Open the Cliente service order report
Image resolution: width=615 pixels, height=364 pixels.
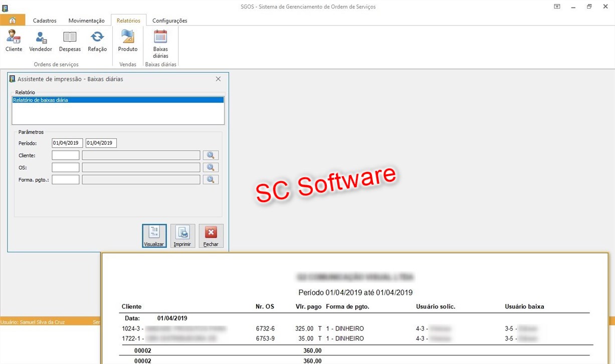pyautogui.click(x=14, y=41)
